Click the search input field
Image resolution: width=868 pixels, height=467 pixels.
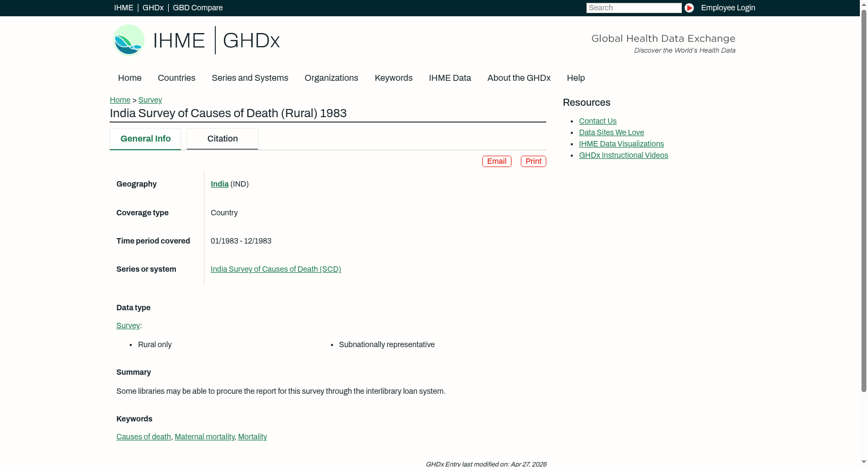click(634, 8)
